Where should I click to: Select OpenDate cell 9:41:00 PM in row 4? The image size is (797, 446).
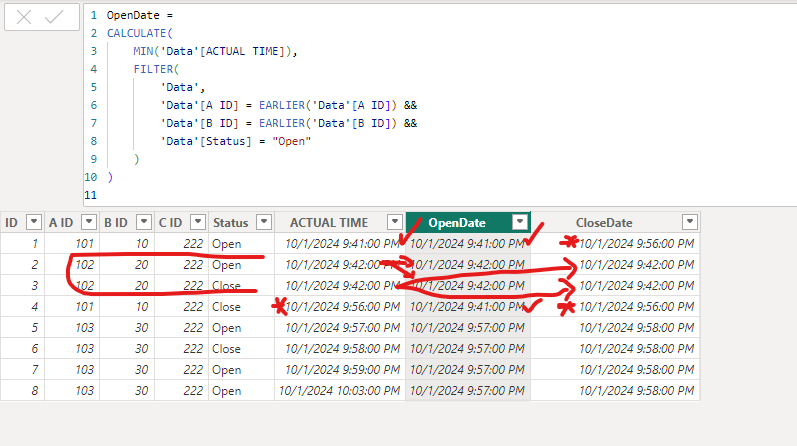[468, 307]
